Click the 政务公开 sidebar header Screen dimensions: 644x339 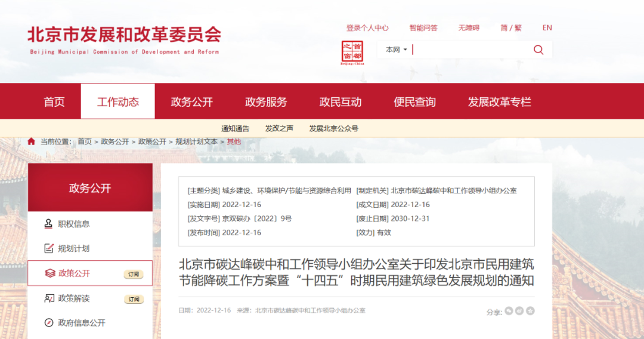(90, 188)
